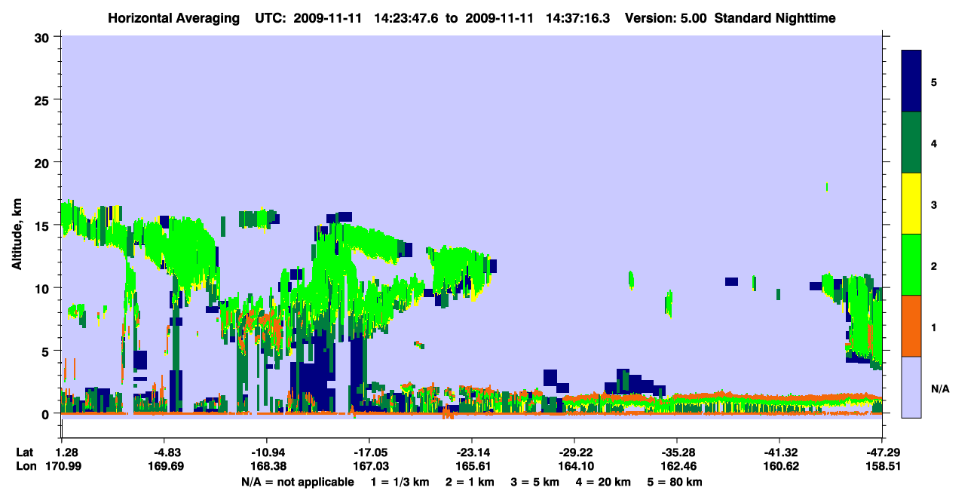This screenshot has height=503, width=980.
Task: Click the y-axis tick label 0
Action: 47,414
